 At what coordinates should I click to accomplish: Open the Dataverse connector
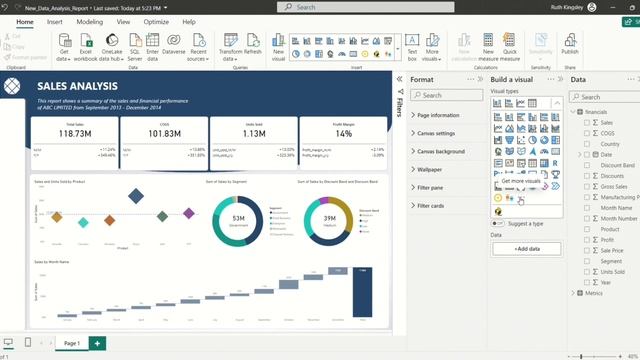[173, 44]
